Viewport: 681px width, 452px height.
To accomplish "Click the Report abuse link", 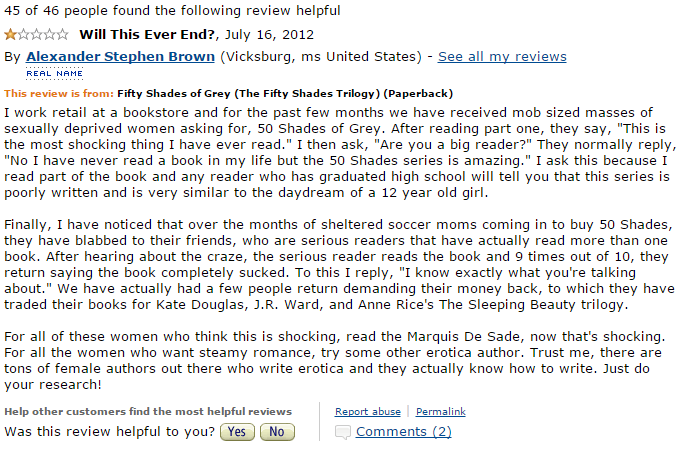I will coord(368,411).
